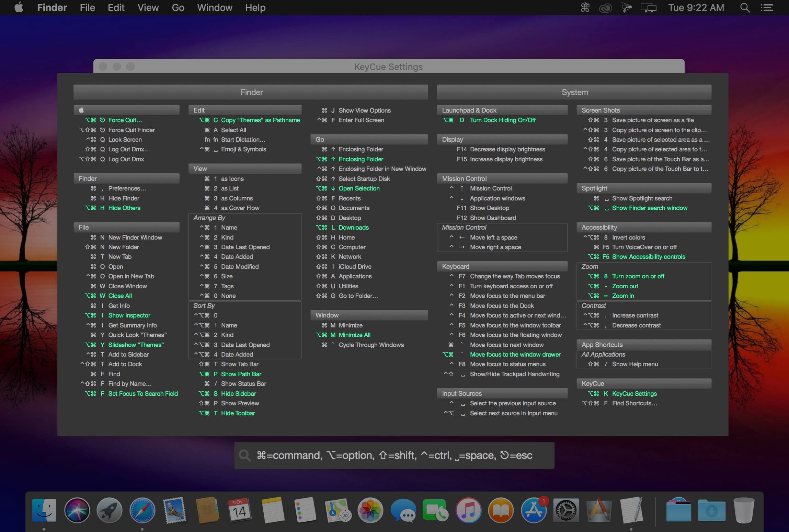Image resolution: width=789 pixels, height=532 pixels.
Task: Open the display mirroring menu bar icon
Action: pos(648,8)
